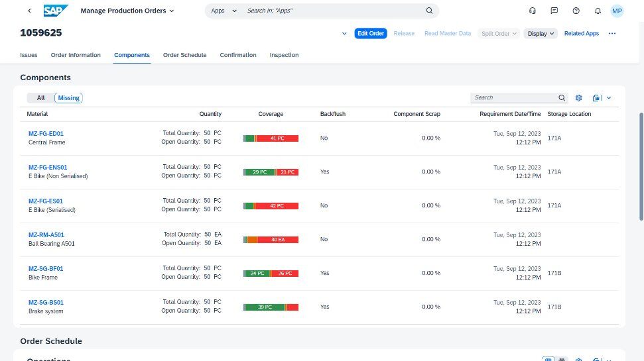Expand the Display dropdown button

point(541,33)
